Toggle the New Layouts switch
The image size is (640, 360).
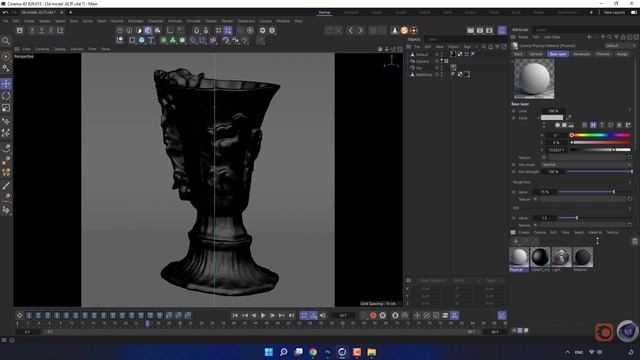[634, 12]
